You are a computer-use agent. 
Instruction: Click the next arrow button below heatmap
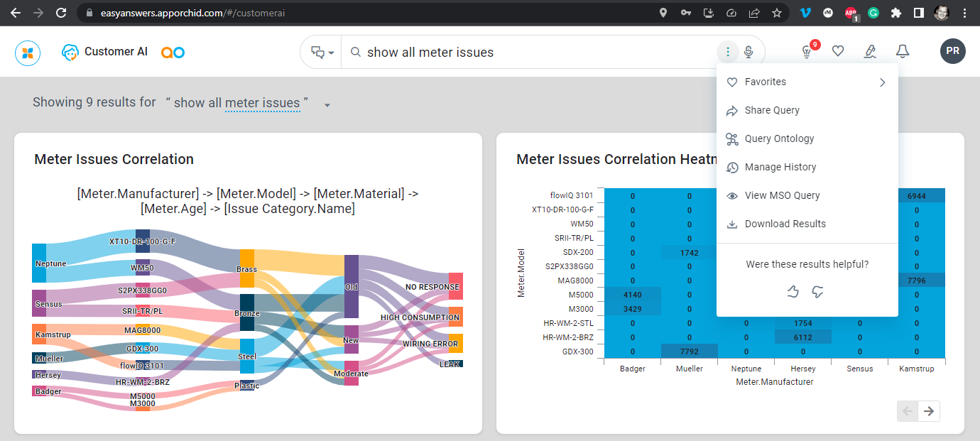pos(929,410)
